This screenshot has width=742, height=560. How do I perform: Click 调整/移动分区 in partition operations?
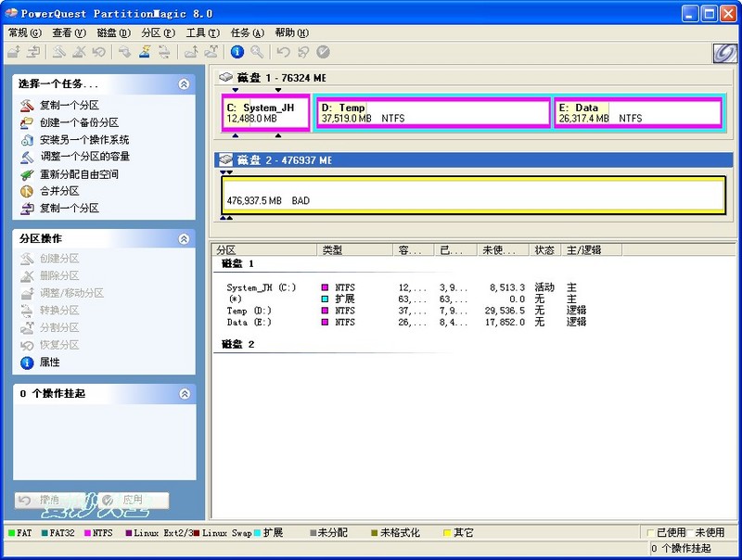point(62,293)
